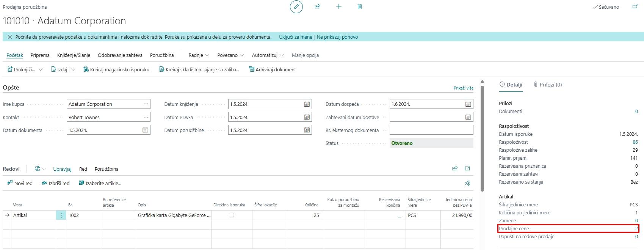Click the pencil edit icon at top
644x250 pixels.
tap(296, 7)
